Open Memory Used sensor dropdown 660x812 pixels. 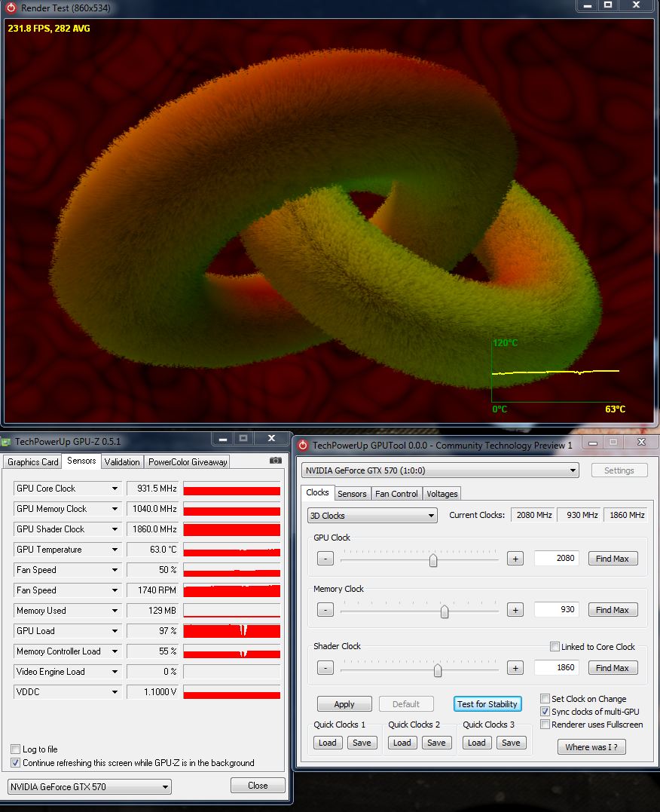pos(115,611)
